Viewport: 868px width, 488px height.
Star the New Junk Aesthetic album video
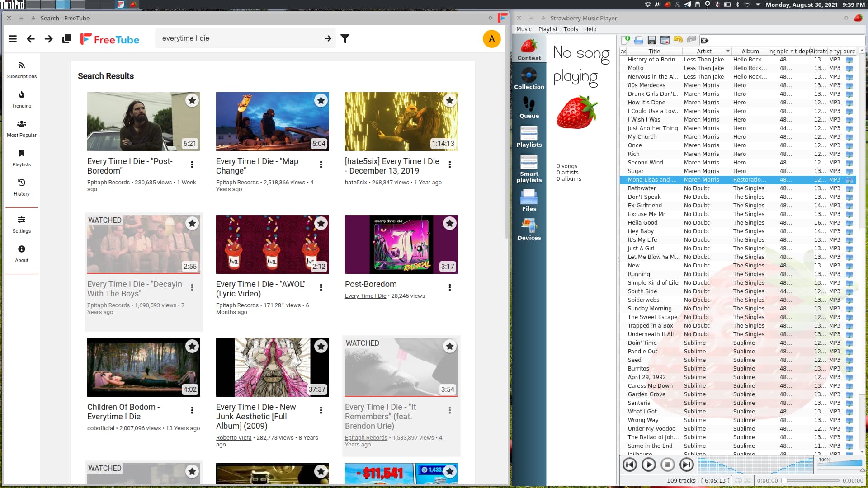[321, 346]
